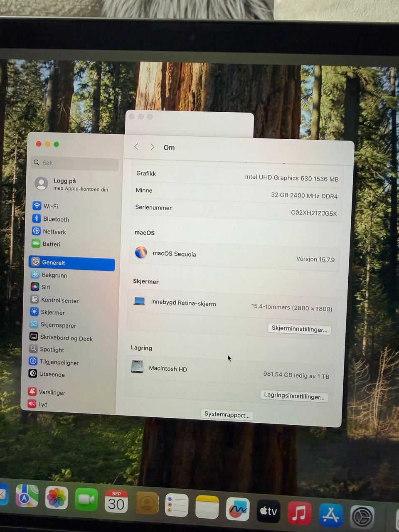Click the Lagringsinnstillinger storage settings button
The image size is (399, 532).
pos(294,396)
